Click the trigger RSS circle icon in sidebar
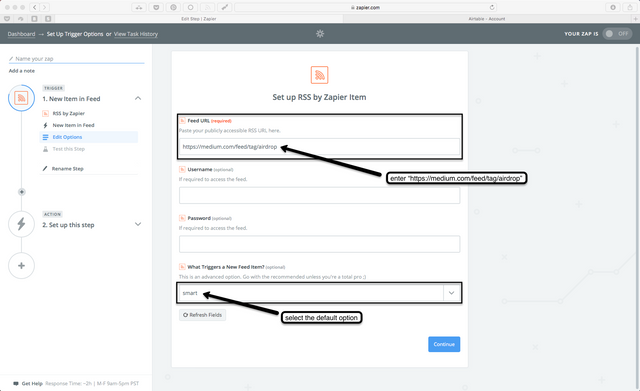Screen dimensions: 640x391 pos(21,98)
